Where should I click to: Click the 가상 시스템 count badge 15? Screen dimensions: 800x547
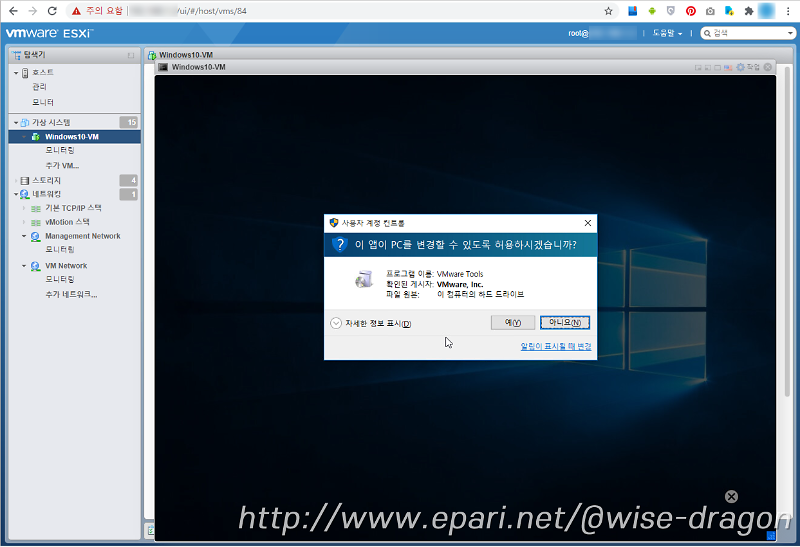click(129, 122)
